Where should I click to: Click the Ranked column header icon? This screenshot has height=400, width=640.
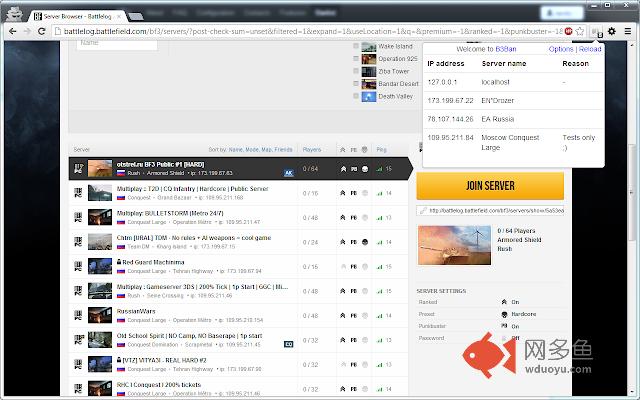[343, 150]
